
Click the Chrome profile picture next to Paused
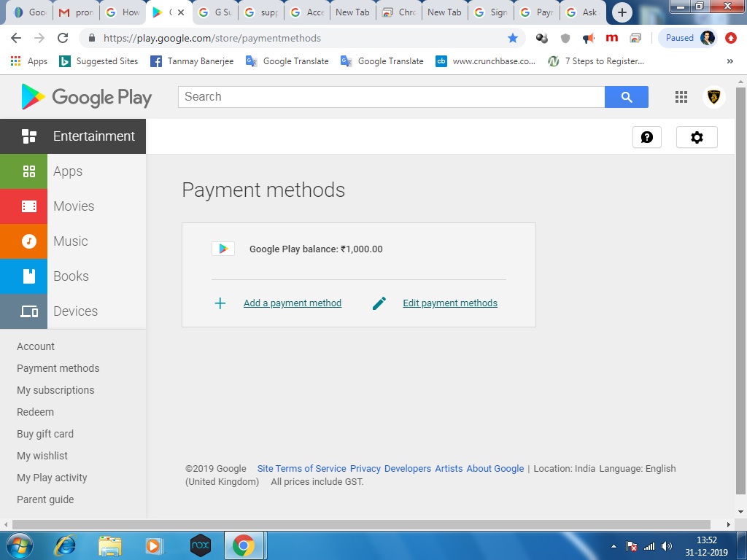[707, 38]
